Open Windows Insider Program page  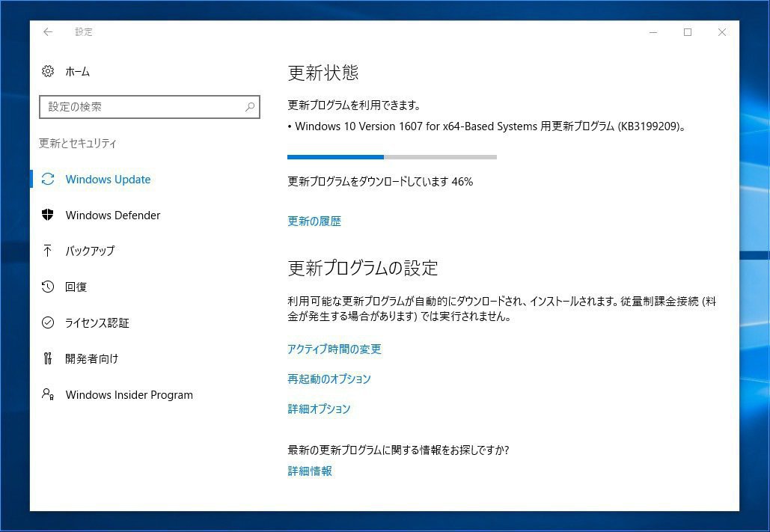pyautogui.click(x=129, y=395)
